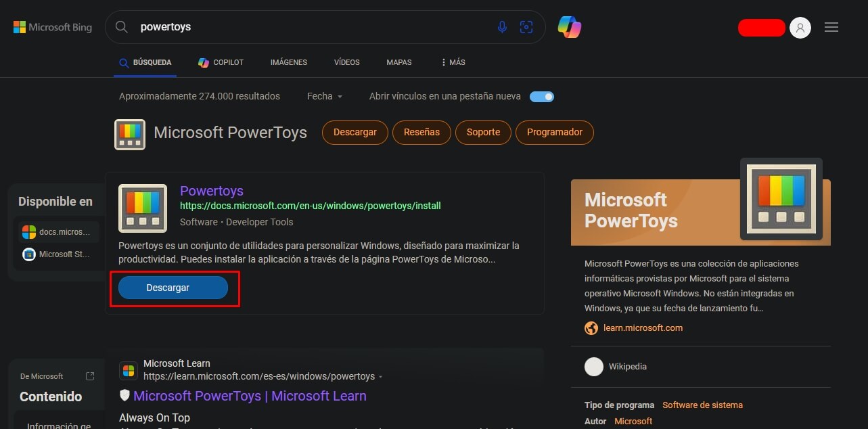The height and width of the screenshot is (429, 868).
Task: Click the Contenido sidebar heading
Action: (51, 397)
